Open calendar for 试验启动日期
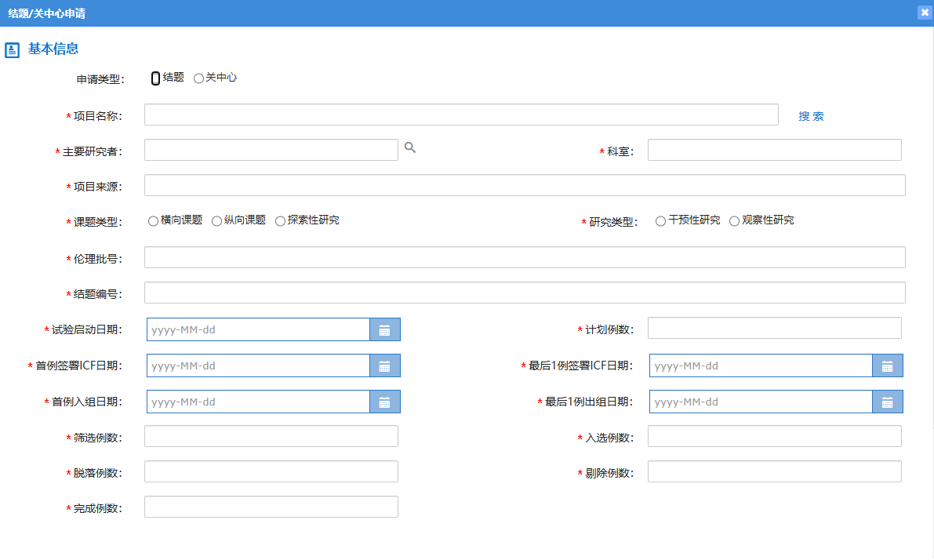Screen dimensions: 934x560 [384, 330]
